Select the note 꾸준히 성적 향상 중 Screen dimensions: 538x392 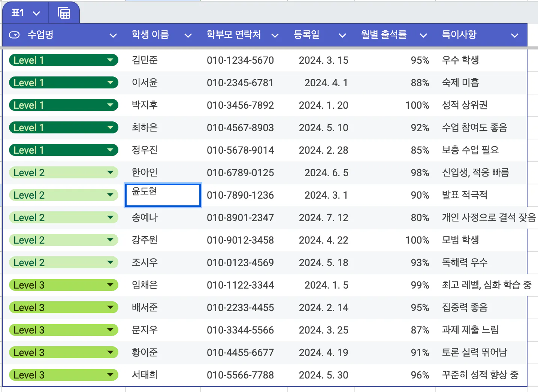[x=480, y=375]
